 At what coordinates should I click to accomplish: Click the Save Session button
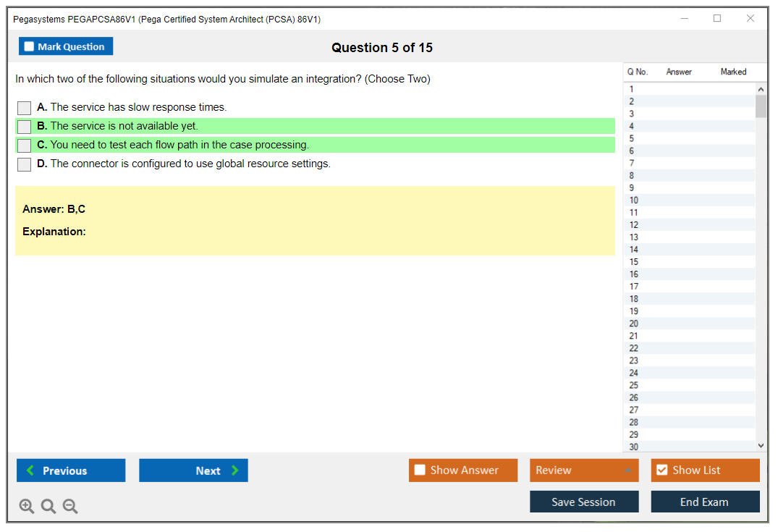coord(584,502)
